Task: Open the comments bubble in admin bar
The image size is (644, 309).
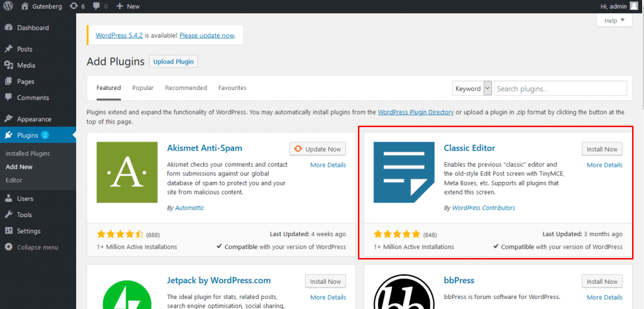Action: (100, 6)
